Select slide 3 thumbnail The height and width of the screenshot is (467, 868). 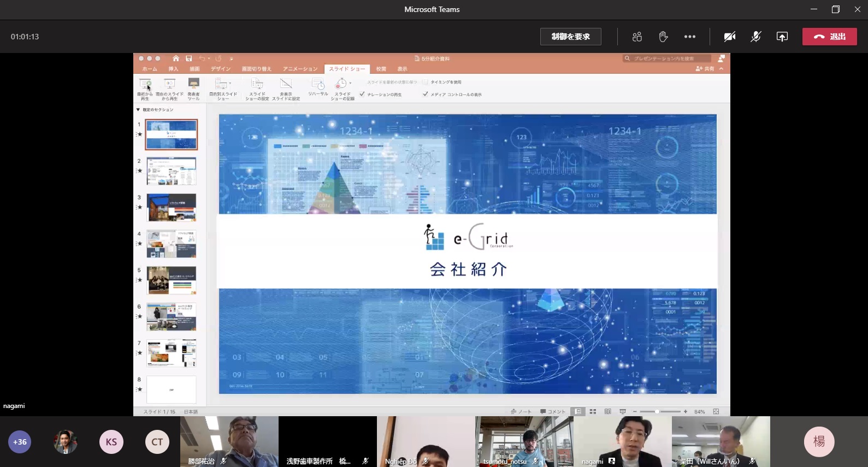coord(171,208)
